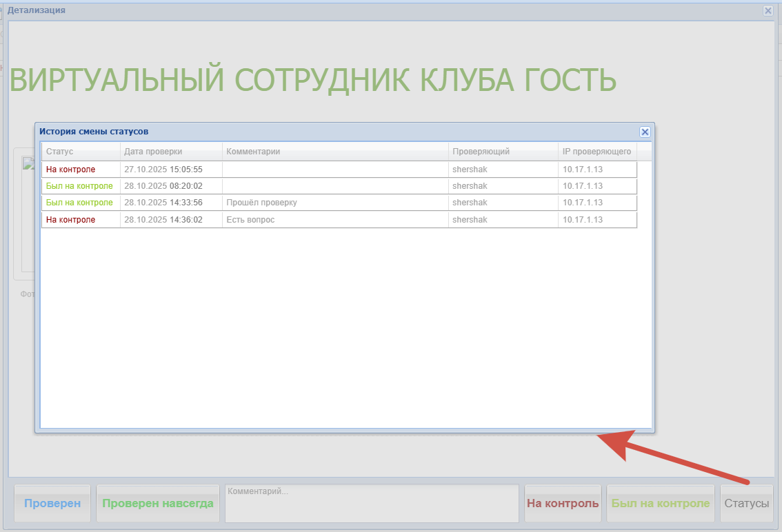782x532 pixels.
Task: Click the На контроль button
Action: [x=563, y=503]
